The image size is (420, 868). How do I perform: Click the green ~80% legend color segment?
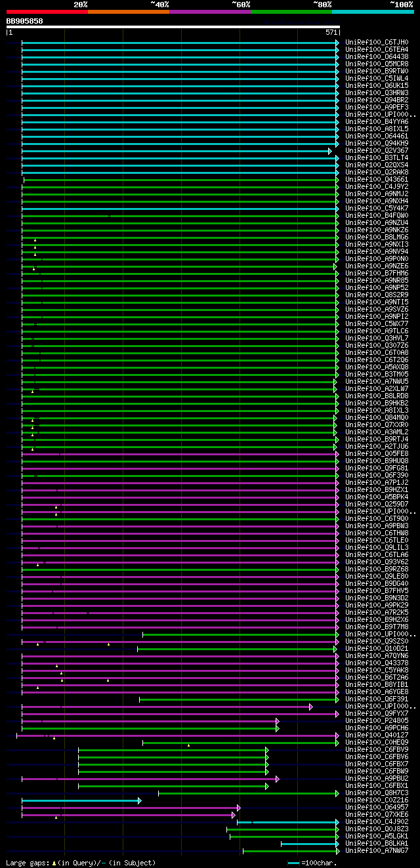pyautogui.click(x=291, y=12)
